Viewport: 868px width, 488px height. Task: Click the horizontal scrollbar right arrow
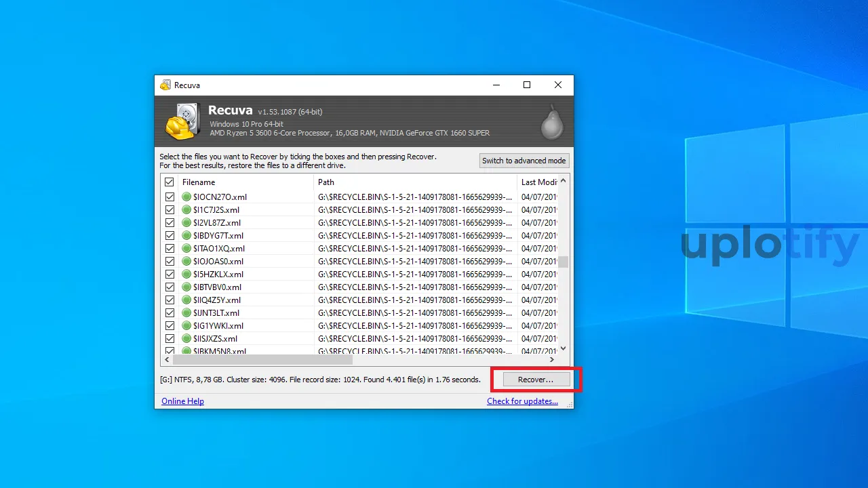[552, 360]
